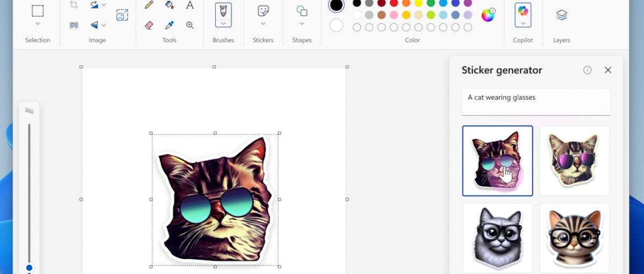Click the "Tools" group label
644x274 pixels.
click(x=170, y=40)
